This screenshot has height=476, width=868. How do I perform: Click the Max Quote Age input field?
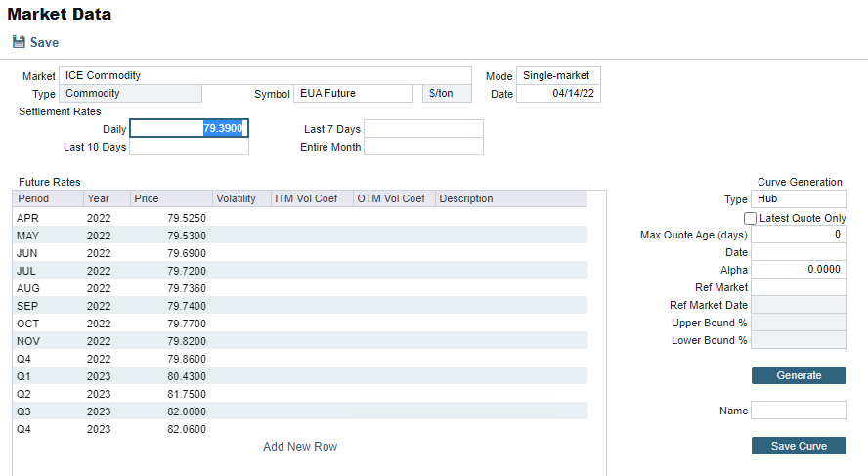(x=799, y=235)
